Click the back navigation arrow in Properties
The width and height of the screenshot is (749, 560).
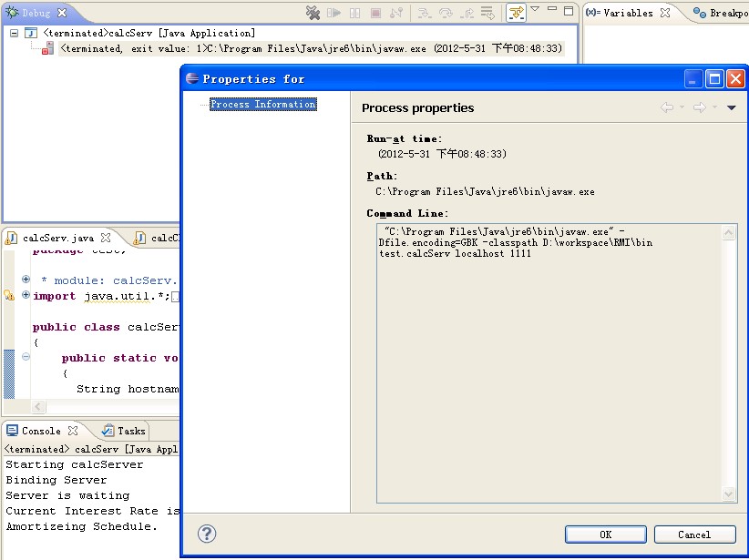click(667, 107)
